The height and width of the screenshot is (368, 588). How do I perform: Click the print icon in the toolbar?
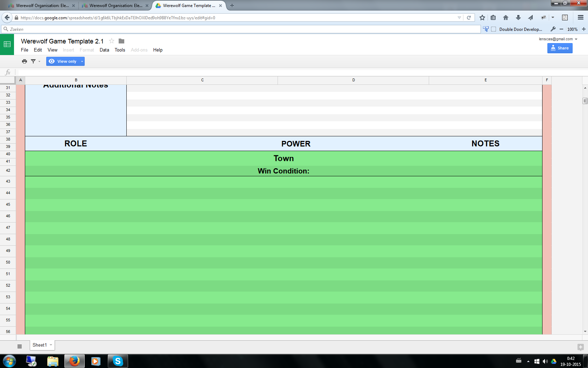24,61
